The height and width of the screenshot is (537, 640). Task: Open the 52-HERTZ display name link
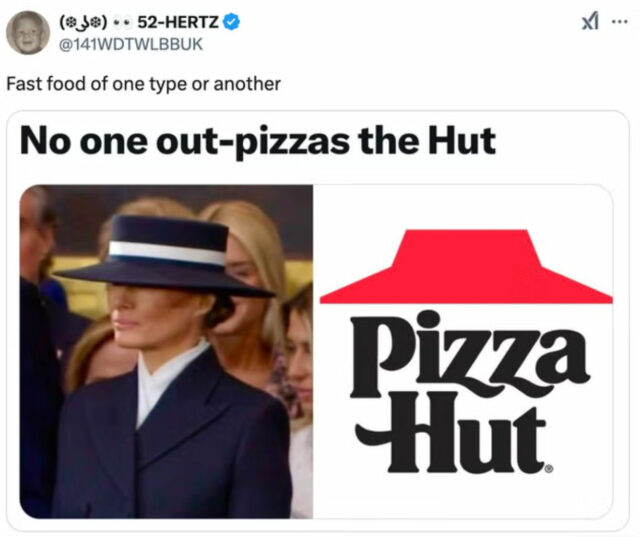point(178,22)
